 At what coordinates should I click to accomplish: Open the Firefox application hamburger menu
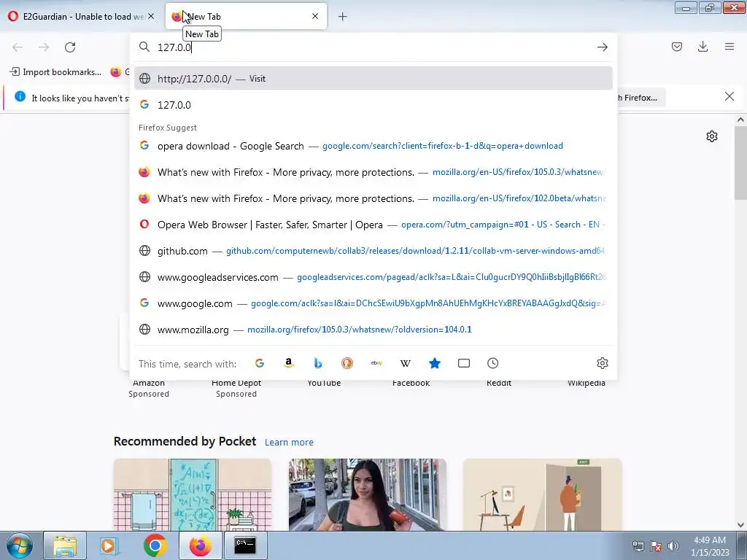(x=729, y=47)
